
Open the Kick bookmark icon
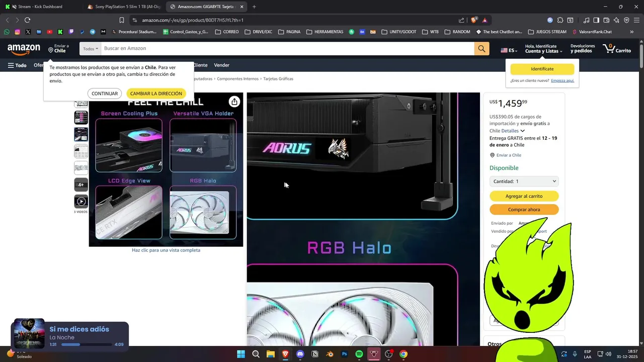[60, 32]
